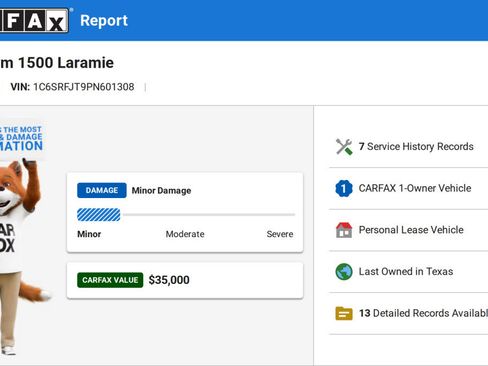Click the wrench and screwdriver service icon
Viewport: 488px width, 366px height.
click(x=344, y=147)
